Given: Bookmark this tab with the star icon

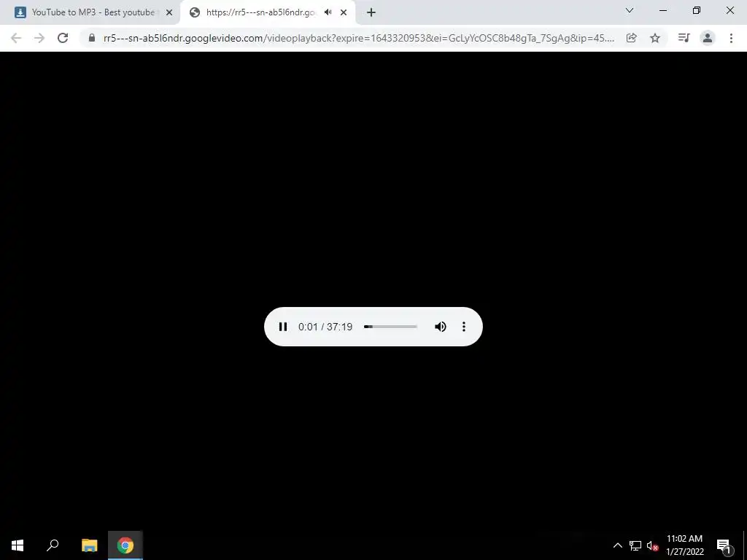Looking at the screenshot, I should [x=655, y=38].
